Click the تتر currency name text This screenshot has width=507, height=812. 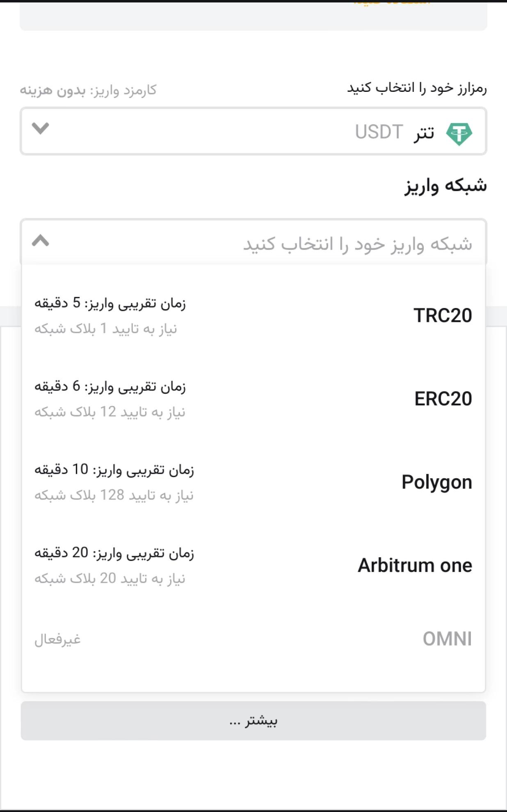pyautogui.click(x=424, y=133)
